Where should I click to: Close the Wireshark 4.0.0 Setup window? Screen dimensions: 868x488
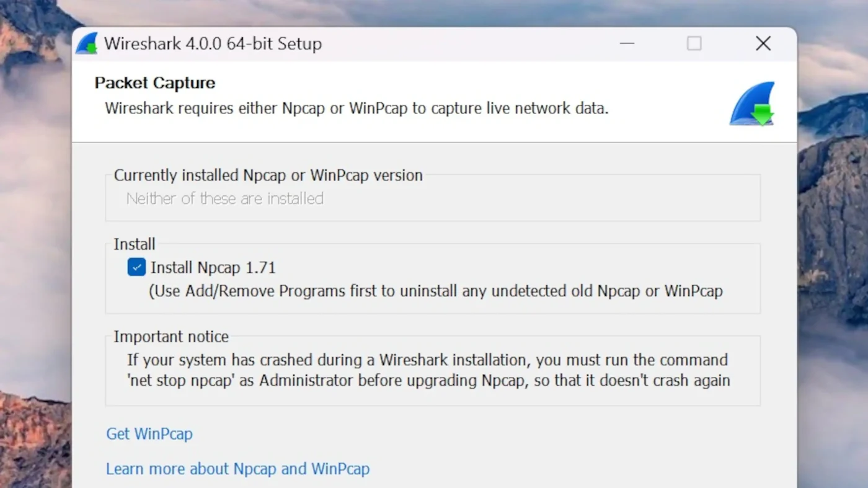pyautogui.click(x=763, y=43)
